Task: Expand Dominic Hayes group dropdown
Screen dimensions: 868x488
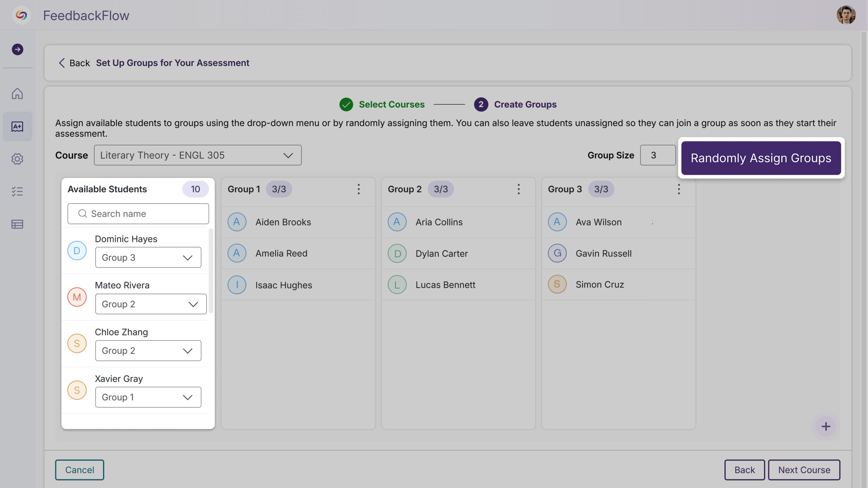Action: pyautogui.click(x=148, y=258)
